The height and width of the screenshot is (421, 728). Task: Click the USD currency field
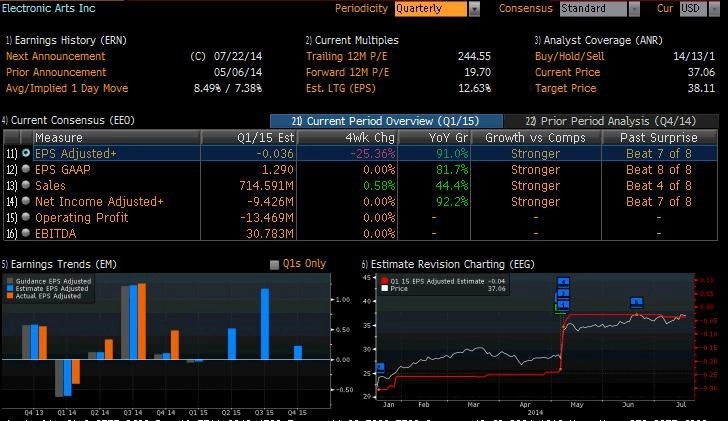click(x=694, y=9)
